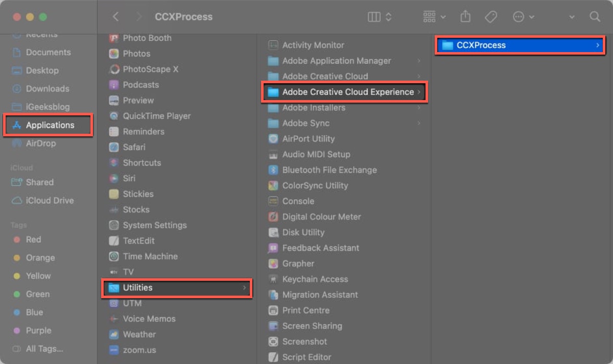The height and width of the screenshot is (364, 613).
Task: Expand the CCXProcess folder chevron
Action: point(598,45)
